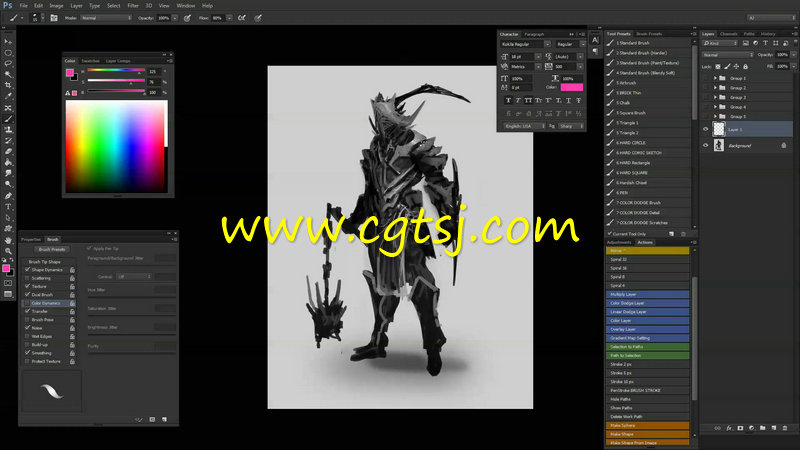The height and width of the screenshot is (450, 800).
Task: Select the Lasso tool
Action: tap(8, 64)
